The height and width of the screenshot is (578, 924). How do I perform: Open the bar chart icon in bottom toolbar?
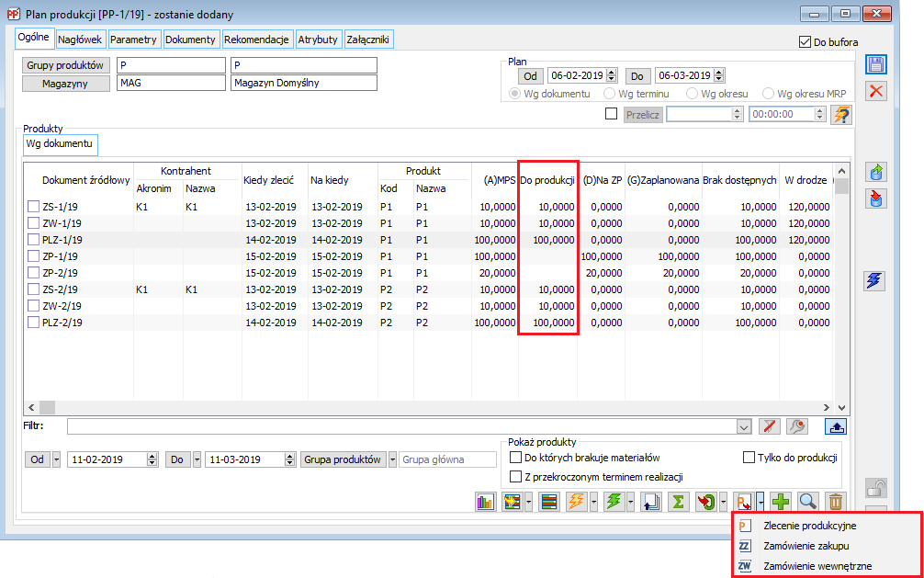[x=485, y=503]
